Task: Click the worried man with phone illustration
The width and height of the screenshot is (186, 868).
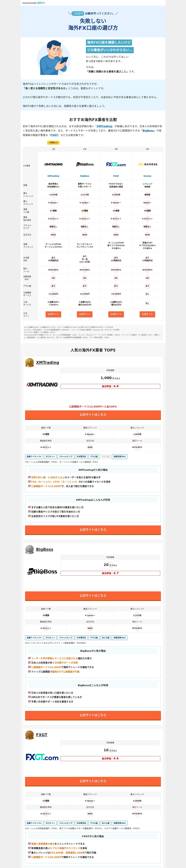Action: click(x=54, y=58)
